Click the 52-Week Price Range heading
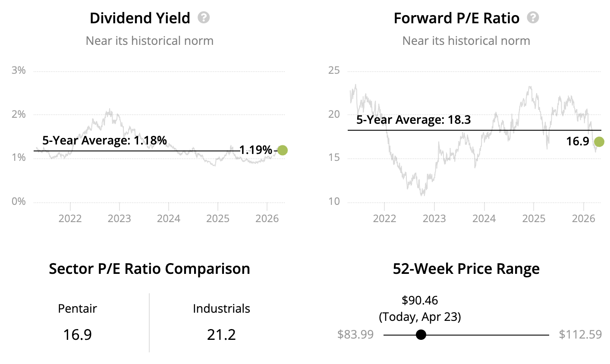This screenshot has width=610, height=364. [466, 269]
